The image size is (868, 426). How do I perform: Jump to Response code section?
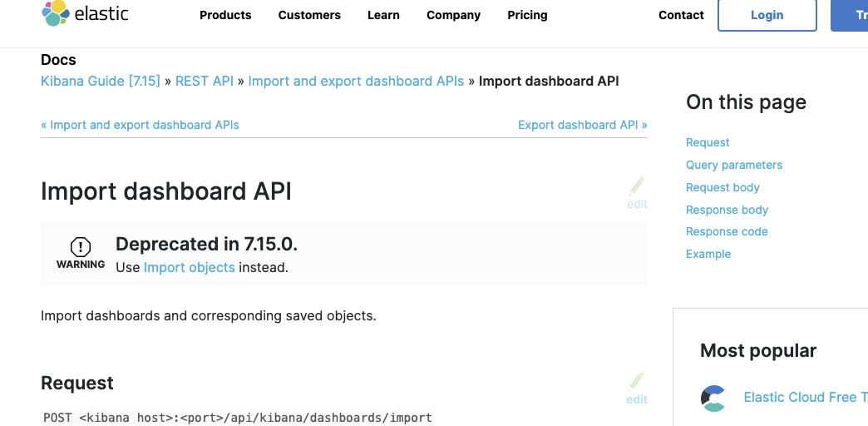[727, 231]
